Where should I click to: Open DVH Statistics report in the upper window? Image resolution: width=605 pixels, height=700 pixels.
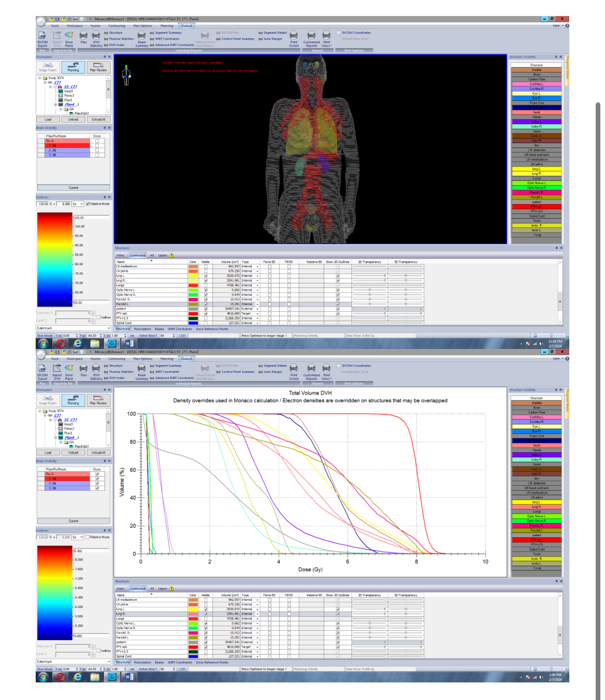[x=96, y=38]
